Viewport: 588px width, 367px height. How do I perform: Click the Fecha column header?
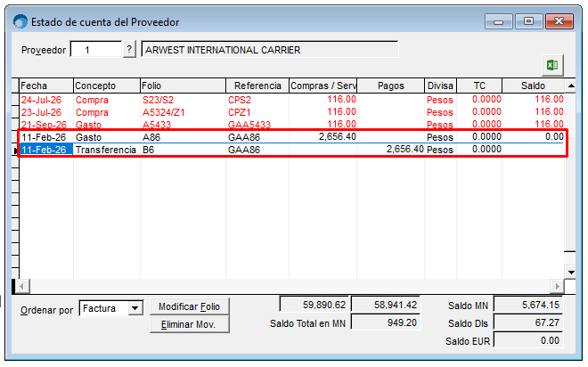tap(46, 86)
